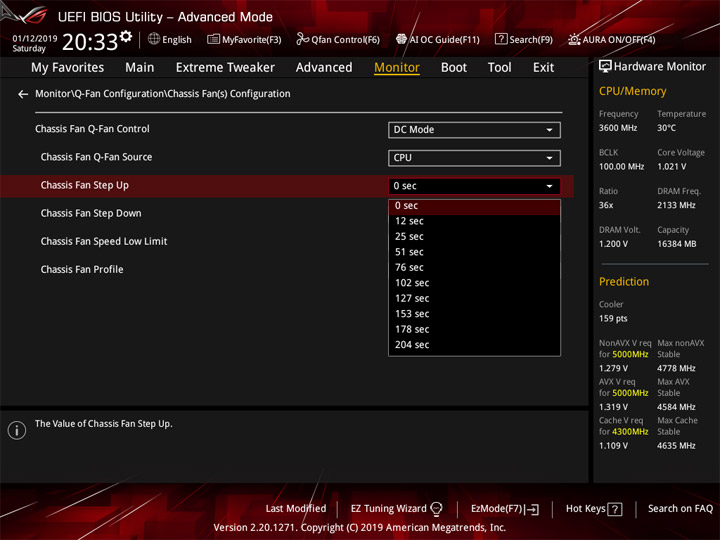
Task: Click Hot Keys label in footer
Action: click(x=585, y=509)
